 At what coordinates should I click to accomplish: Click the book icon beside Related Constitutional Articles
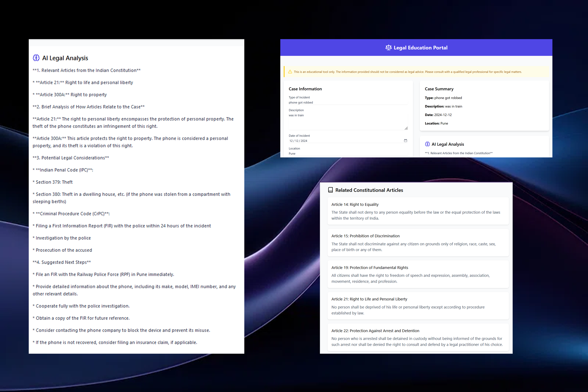point(330,190)
